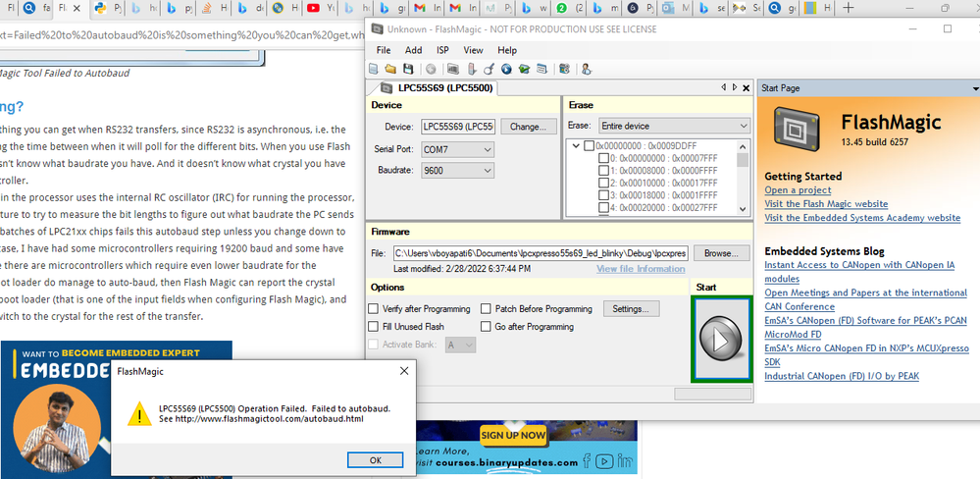Image resolution: width=980 pixels, height=479 pixels.
Task: Open the ISP menu
Action: (x=442, y=50)
